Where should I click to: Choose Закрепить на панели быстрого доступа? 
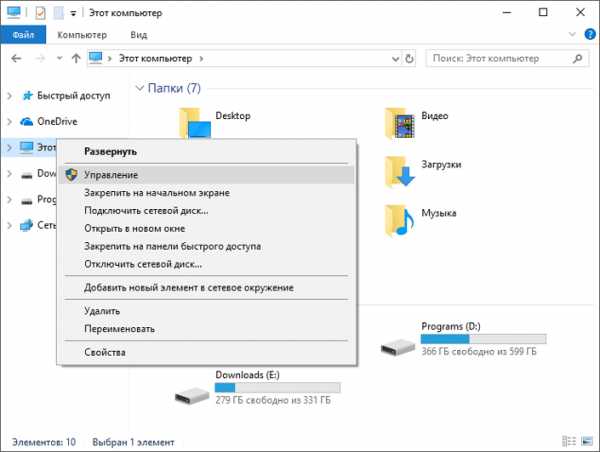coord(207,246)
